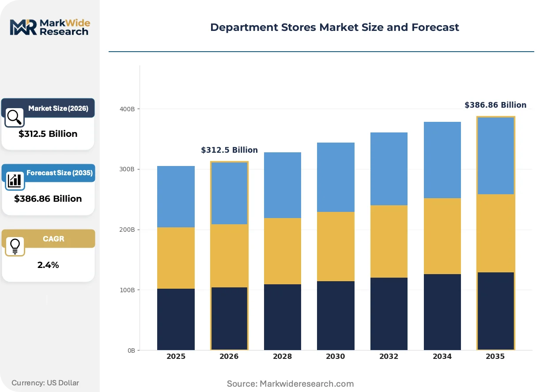Click the MarkWide Research logo
The height and width of the screenshot is (392, 555).
(x=49, y=27)
